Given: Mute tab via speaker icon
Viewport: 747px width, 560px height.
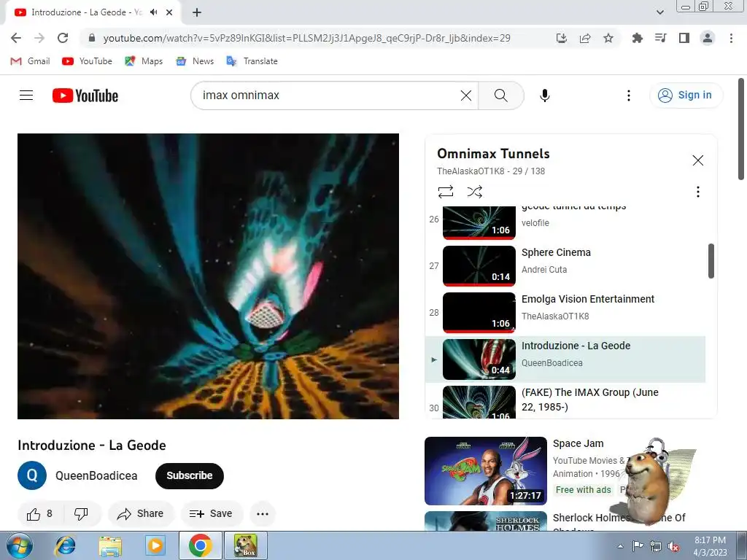Looking at the screenshot, I should [153, 12].
